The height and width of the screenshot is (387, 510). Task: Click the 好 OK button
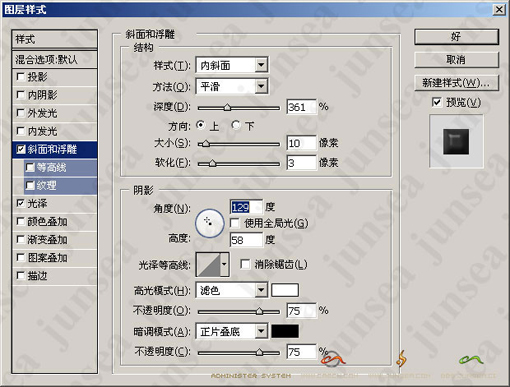point(456,37)
